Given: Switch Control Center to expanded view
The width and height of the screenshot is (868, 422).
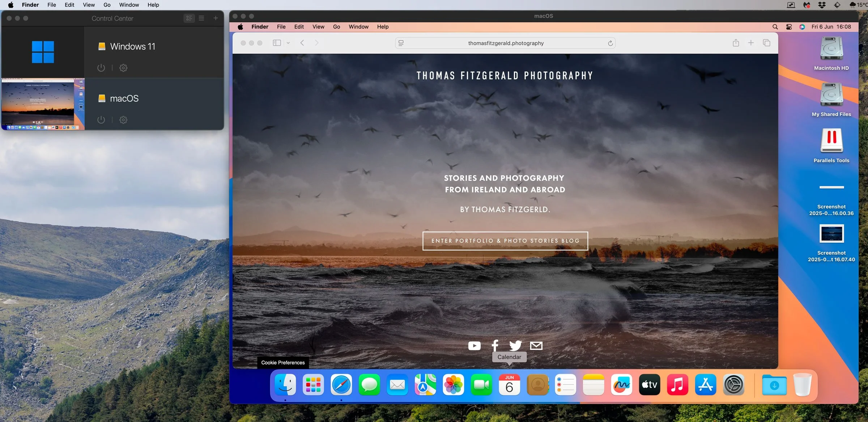Looking at the screenshot, I should pos(189,18).
